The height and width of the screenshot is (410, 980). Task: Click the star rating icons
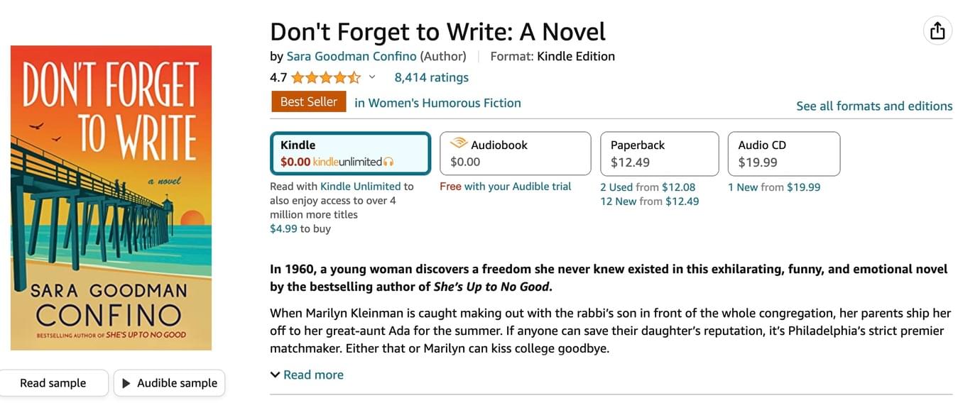(x=326, y=77)
